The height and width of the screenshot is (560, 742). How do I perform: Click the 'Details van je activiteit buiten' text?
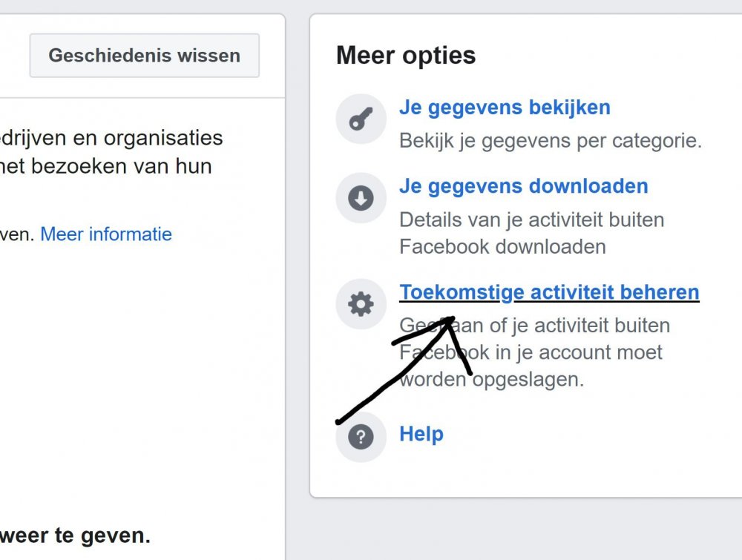(531, 220)
